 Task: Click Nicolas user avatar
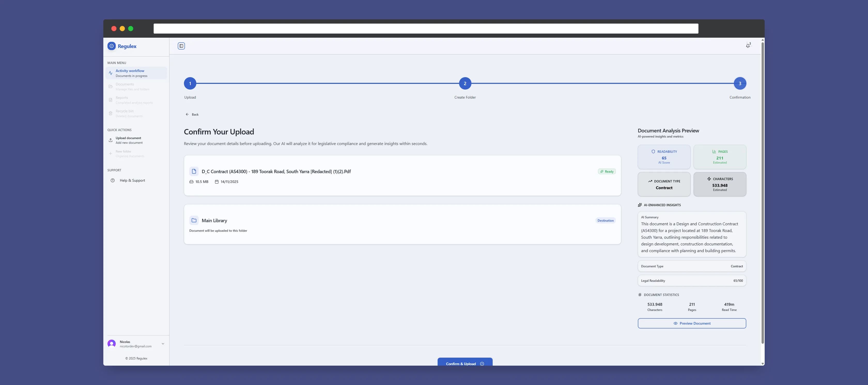[112, 344]
